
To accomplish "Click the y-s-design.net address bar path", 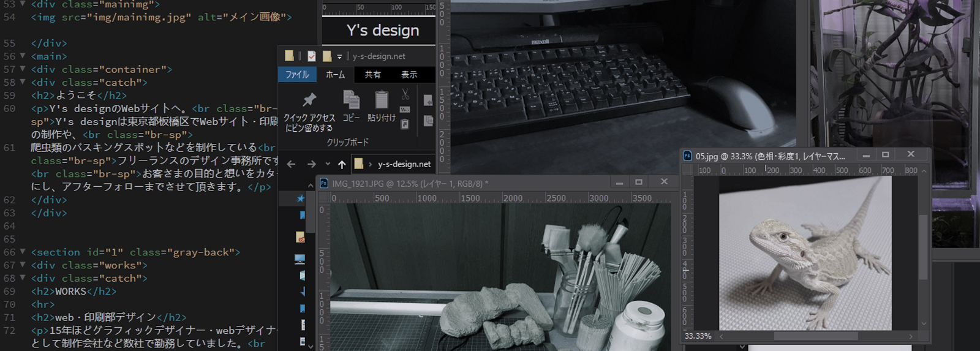I will click(x=404, y=164).
